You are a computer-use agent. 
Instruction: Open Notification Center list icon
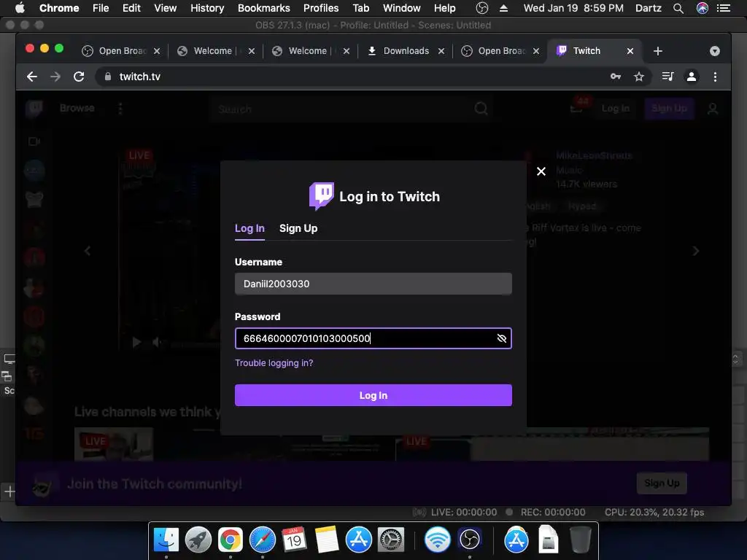pos(723,8)
